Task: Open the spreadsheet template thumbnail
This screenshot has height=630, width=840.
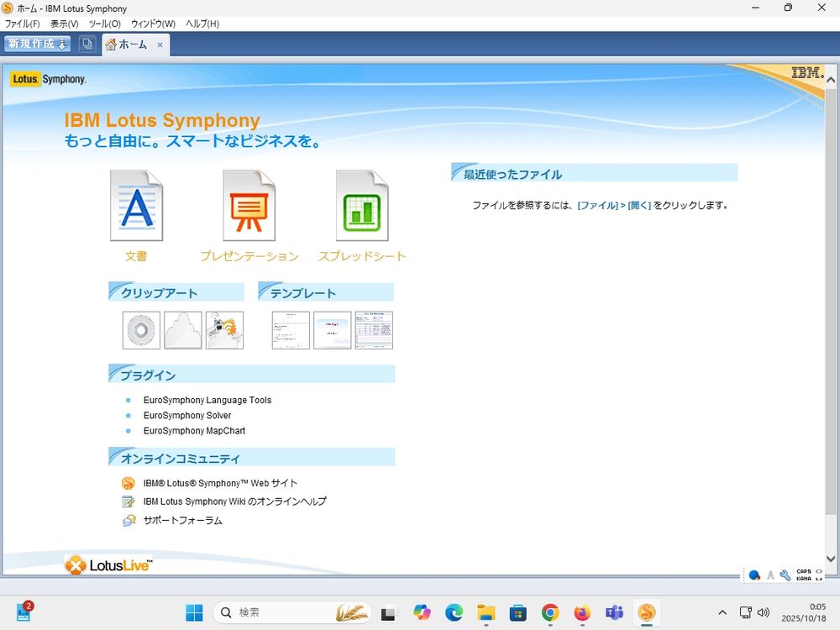Action: coord(374,330)
